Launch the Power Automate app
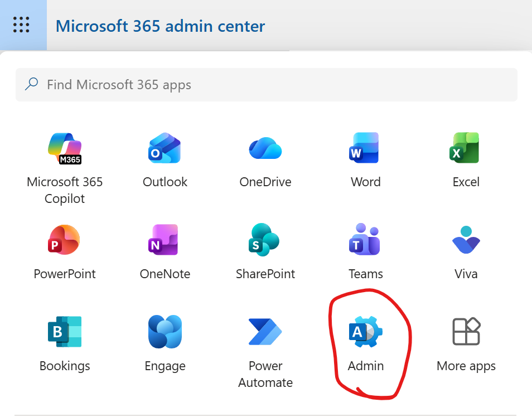This screenshot has width=532, height=417. [265, 332]
